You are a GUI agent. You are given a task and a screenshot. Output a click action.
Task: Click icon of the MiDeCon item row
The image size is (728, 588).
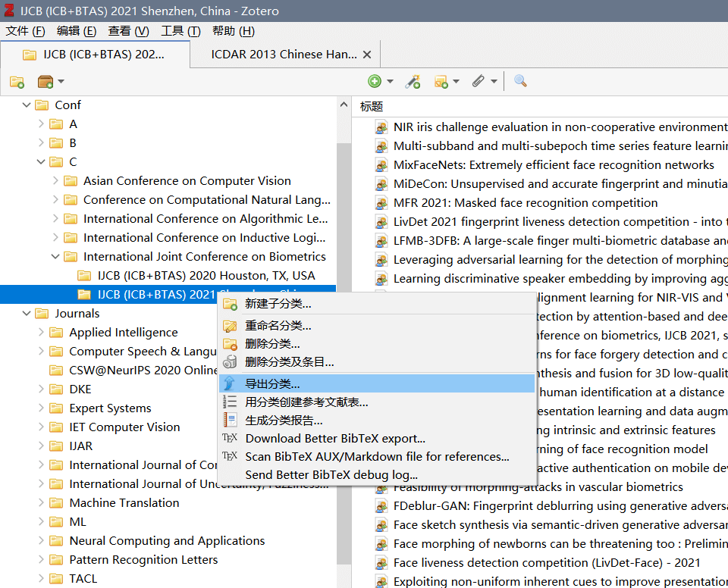(x=381, y=184)
